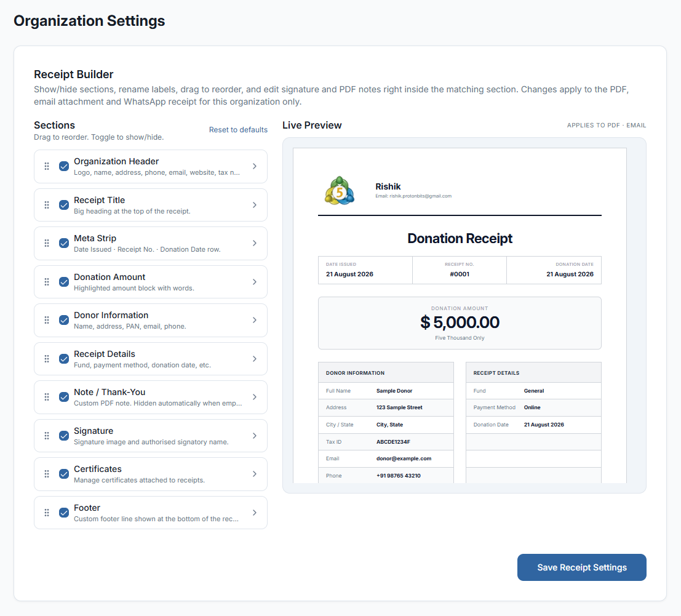
Task: Expand the Note / Thank-You chevron
Action: [255, 397]
